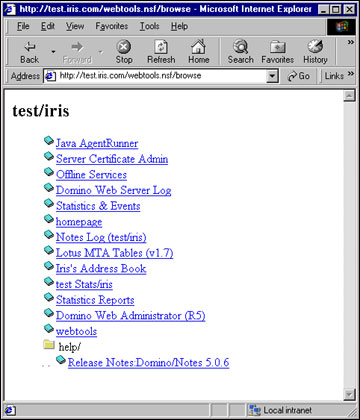Open the Back button history dropdown arrow

point(53,52)
